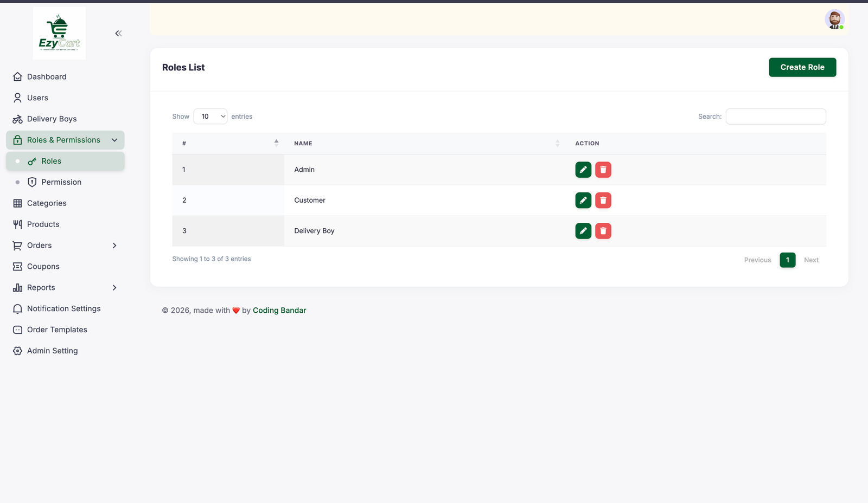Focus the Search input field
This screenshot has height=503, width=868.
(x=776, y=117)
